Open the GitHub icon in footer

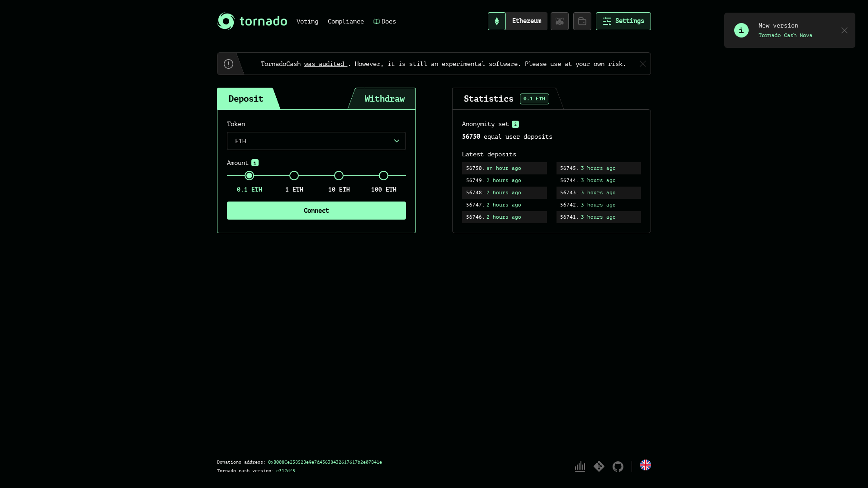tap(618, 466)
